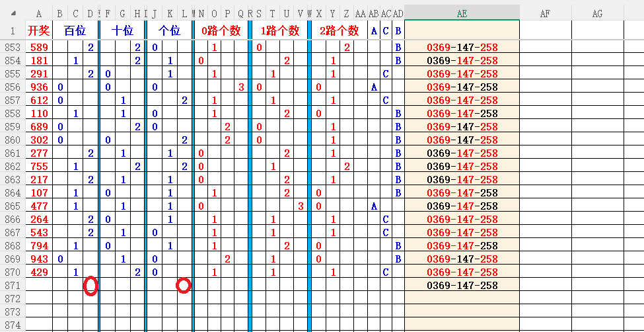Select empty cell AE872

[x=462, y=298]
